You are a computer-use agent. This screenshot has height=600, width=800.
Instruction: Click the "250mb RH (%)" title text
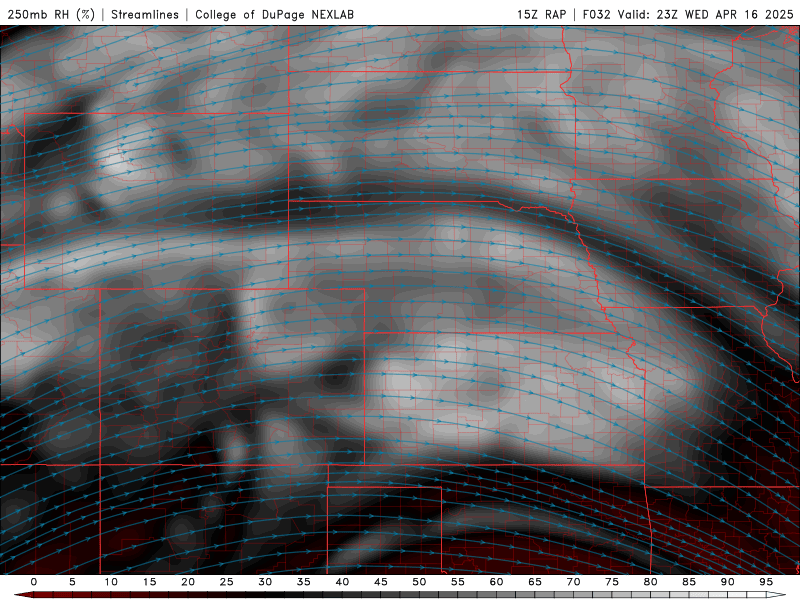click(51, 15)
